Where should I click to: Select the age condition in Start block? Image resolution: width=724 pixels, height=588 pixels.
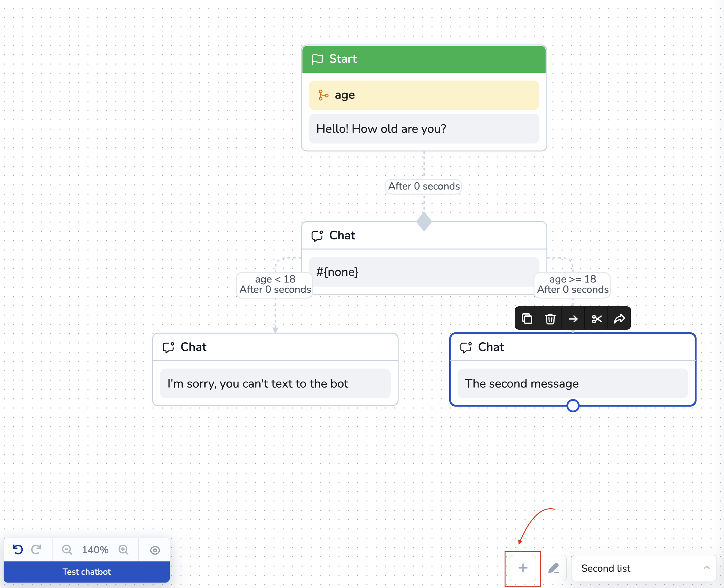424,95
